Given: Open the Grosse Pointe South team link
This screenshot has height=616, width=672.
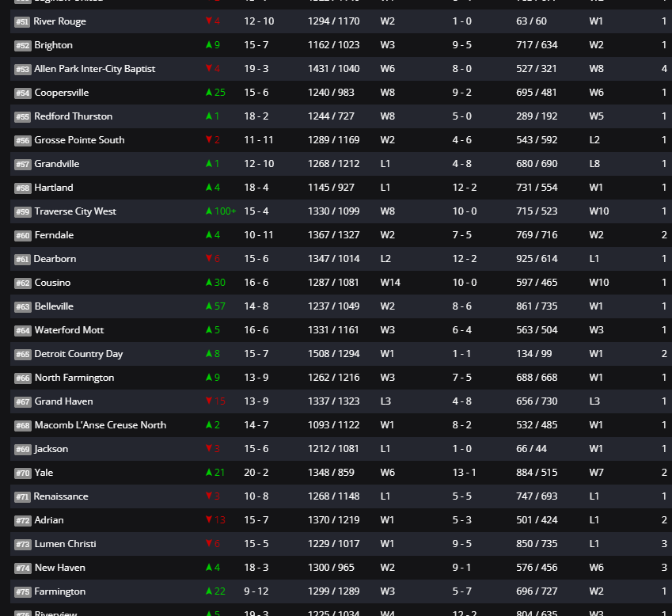Looking at the screenshot, I should point(79,140).
